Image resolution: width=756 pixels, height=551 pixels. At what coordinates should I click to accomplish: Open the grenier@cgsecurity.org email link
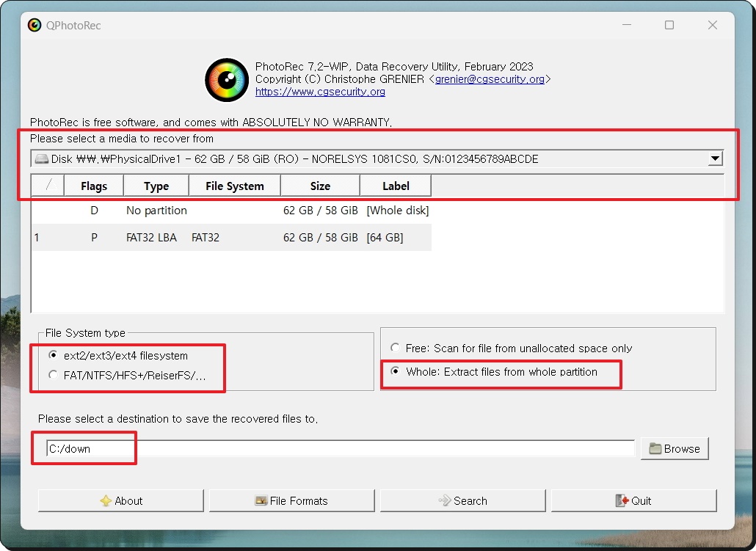click(x=490, y=79)
